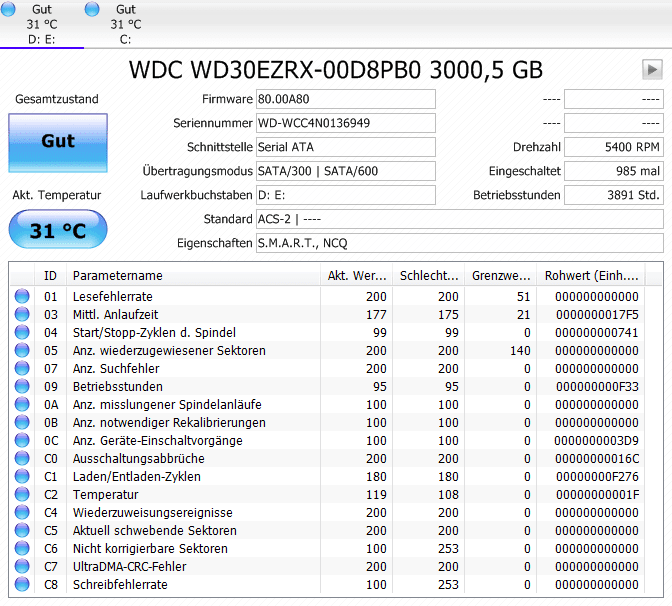Click raw value 0000000017F5
Screen dimensions: 672x606
[597, 315]
